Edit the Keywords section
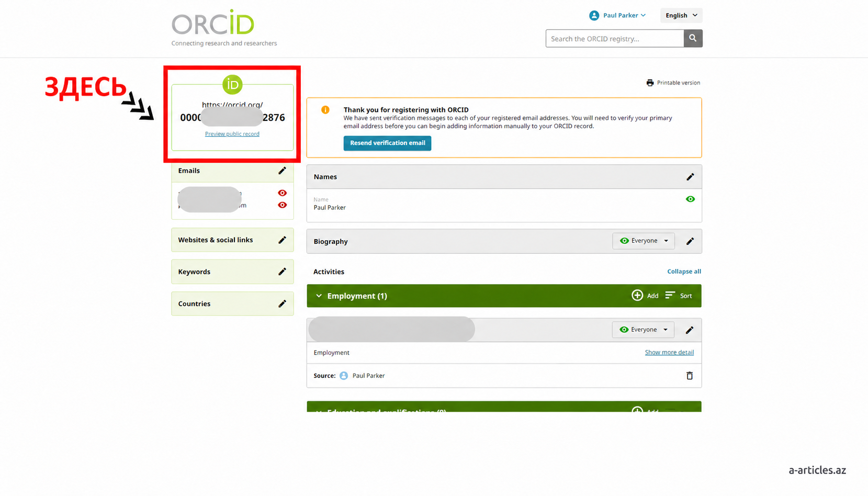The image size is (868, 496). pyautogui.click(x=282, y=272)
